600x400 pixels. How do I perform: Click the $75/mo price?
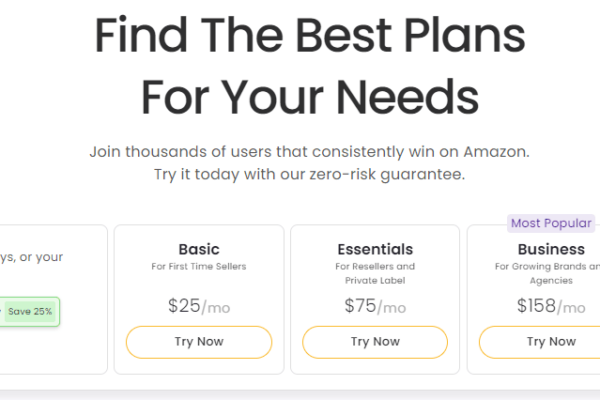pyautogui.click(x=375, y=306)
